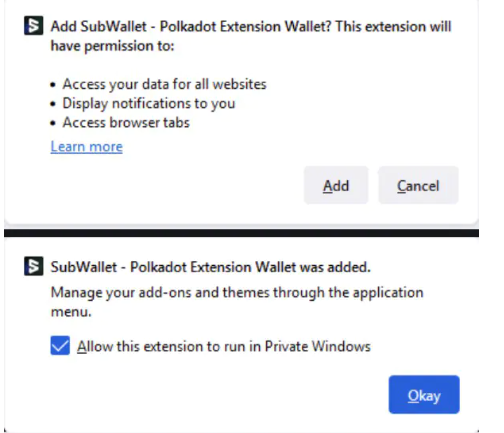Select the 'Access browser tabs' permission line
The width and height of the screenshot is (504, 433).
[x=126, y=122]
